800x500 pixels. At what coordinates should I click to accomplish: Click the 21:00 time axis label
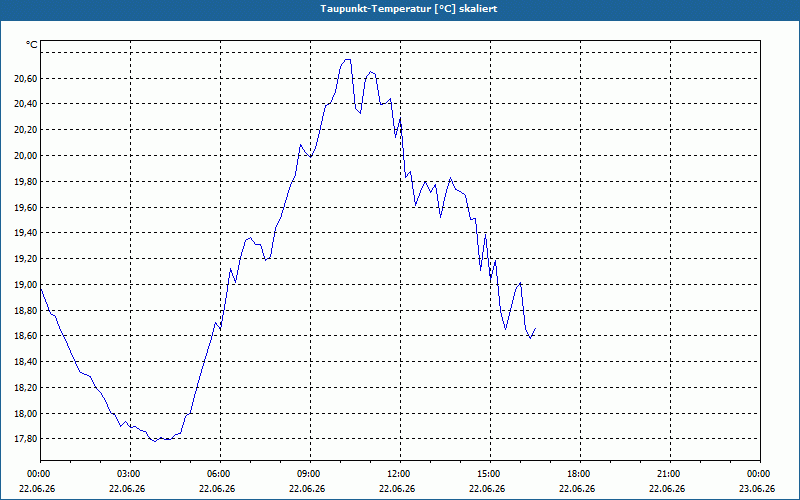click(670, 474)
